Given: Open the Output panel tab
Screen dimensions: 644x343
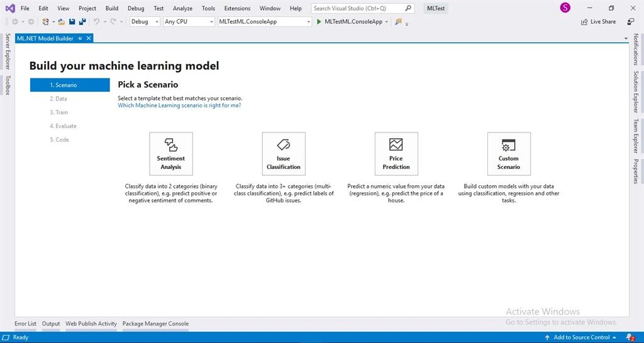Looking at the screenshot, I should (51, 324).
